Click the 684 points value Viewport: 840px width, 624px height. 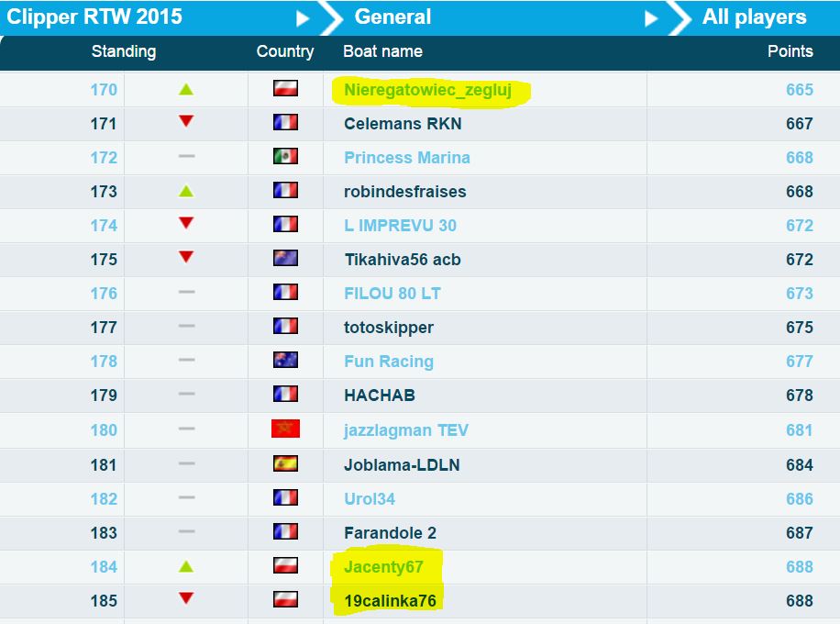point(800,464)
